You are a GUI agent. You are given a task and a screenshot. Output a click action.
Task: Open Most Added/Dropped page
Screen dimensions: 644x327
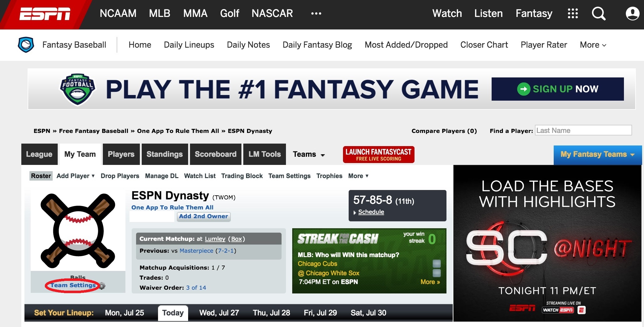click(x=406, y=45)
